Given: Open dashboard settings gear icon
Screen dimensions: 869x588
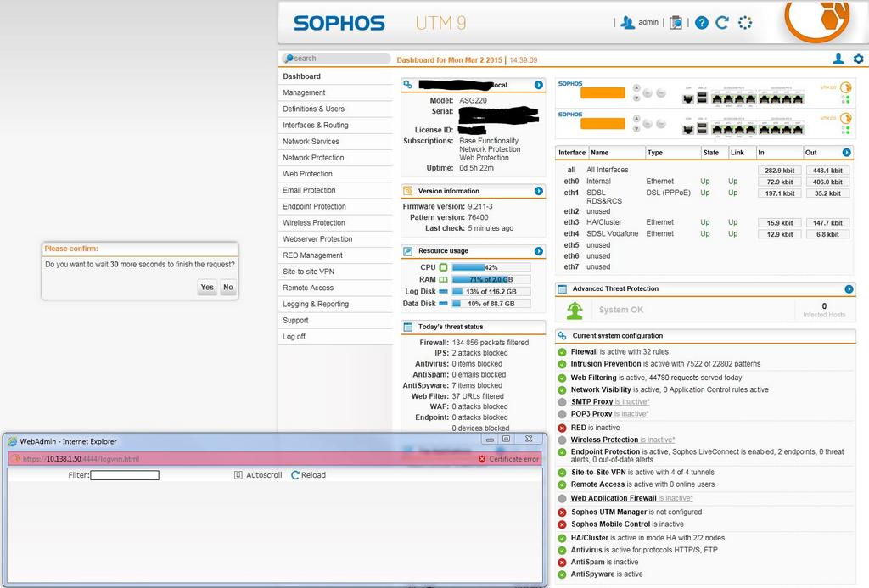Looking at the screenshot, I should point(859,59).
